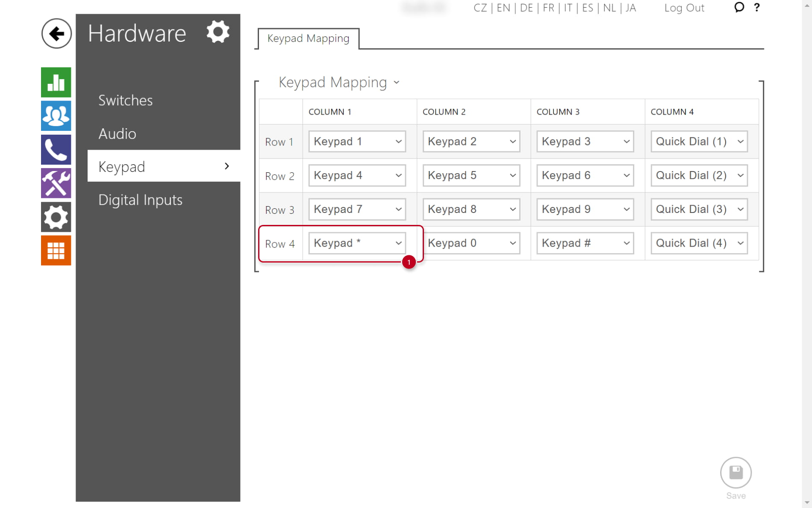Switch to the Keypad Mapping tab
Viewport: 812px width, 508px height.
309,38
